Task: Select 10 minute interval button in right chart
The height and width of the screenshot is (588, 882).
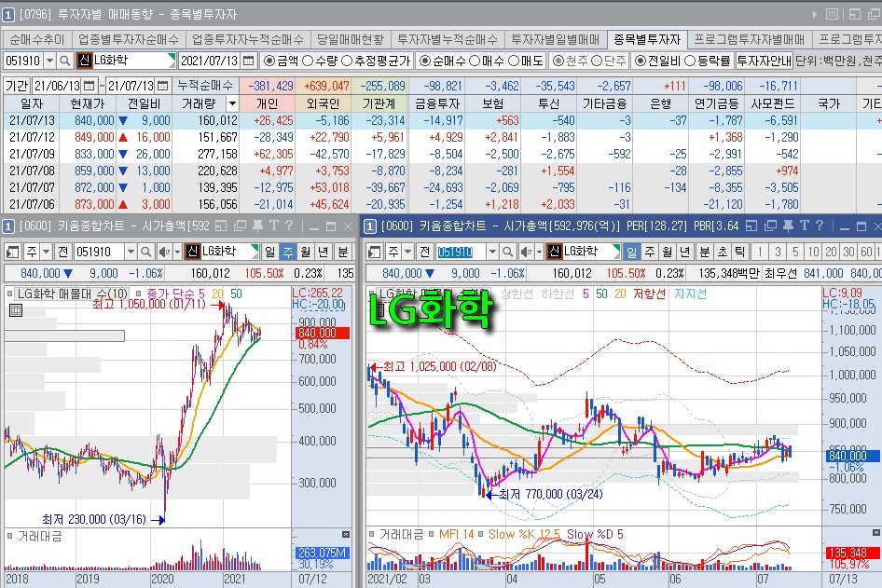Action: click(813, 252)
